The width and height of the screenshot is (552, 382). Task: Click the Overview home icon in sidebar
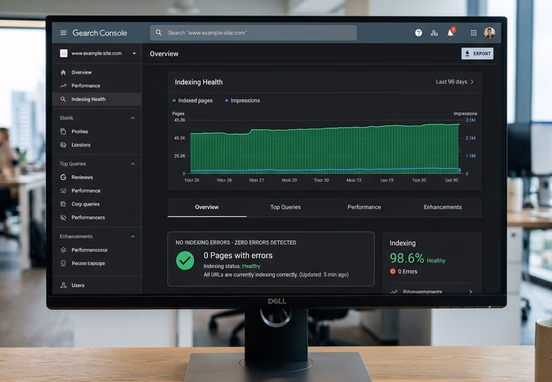(63, 72)
